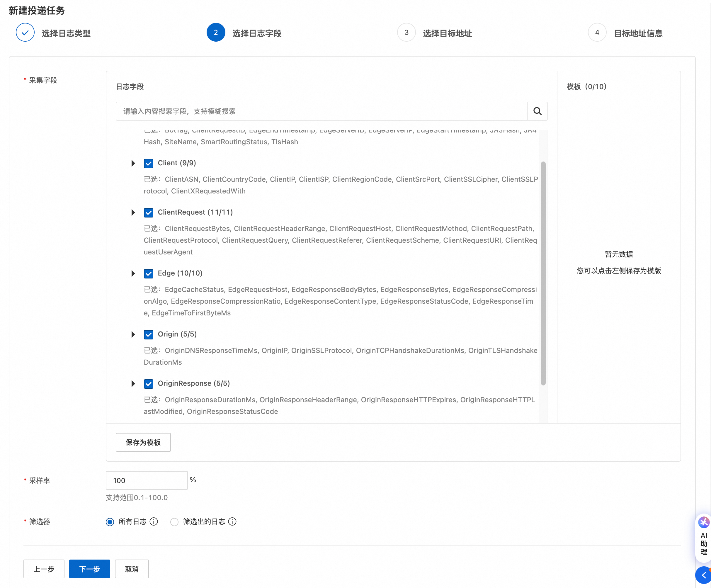The image size is (711, 588).
Task: Click step 4 circle 目标地址信息
Action: pyautogui.click(x=597, y=33)
